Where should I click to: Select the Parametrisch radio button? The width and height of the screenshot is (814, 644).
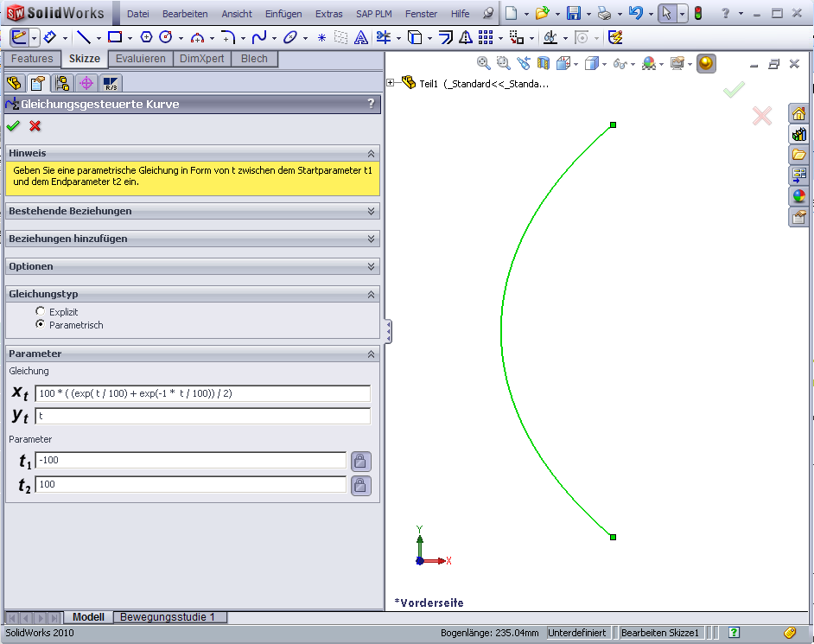coord(40,324)
